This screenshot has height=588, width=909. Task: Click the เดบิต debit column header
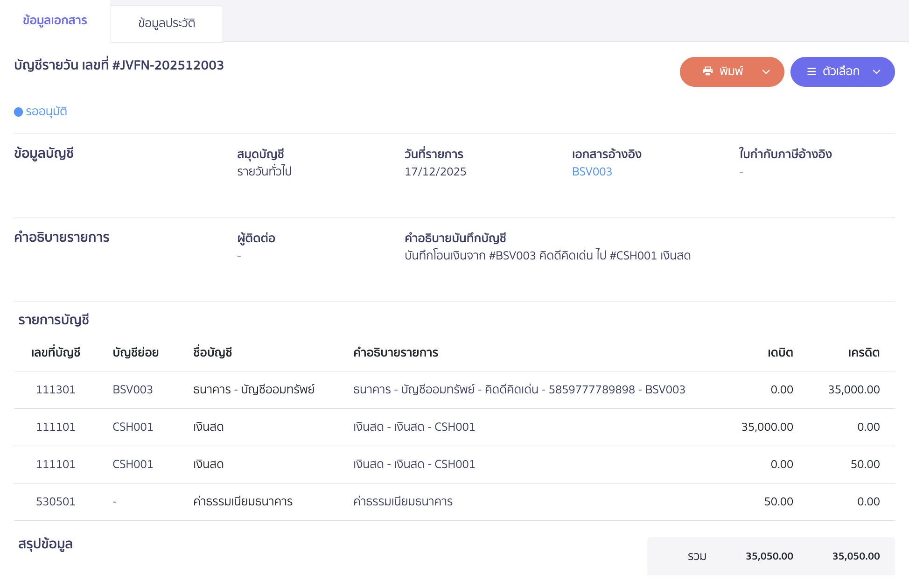point(780,353)
